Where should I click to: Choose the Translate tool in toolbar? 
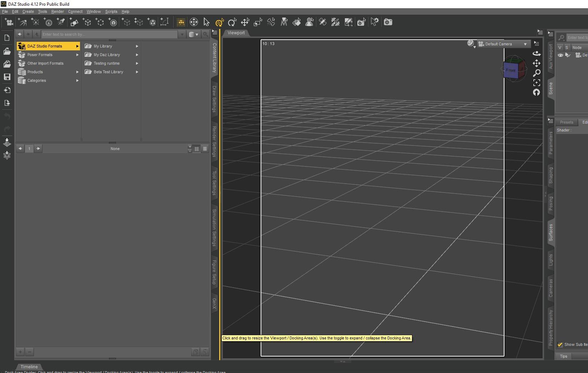point(245,23)
